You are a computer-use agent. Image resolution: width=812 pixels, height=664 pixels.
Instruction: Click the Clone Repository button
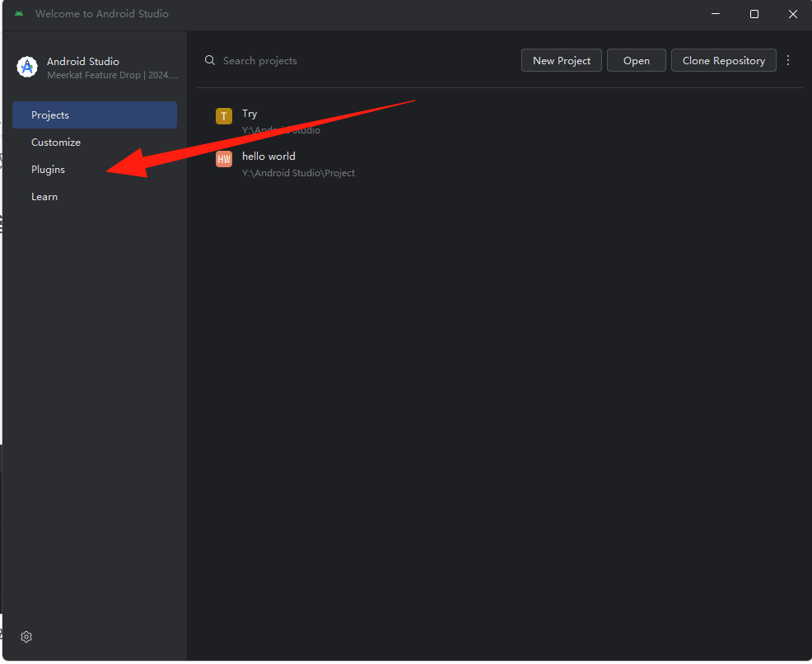tap(723, 61)
